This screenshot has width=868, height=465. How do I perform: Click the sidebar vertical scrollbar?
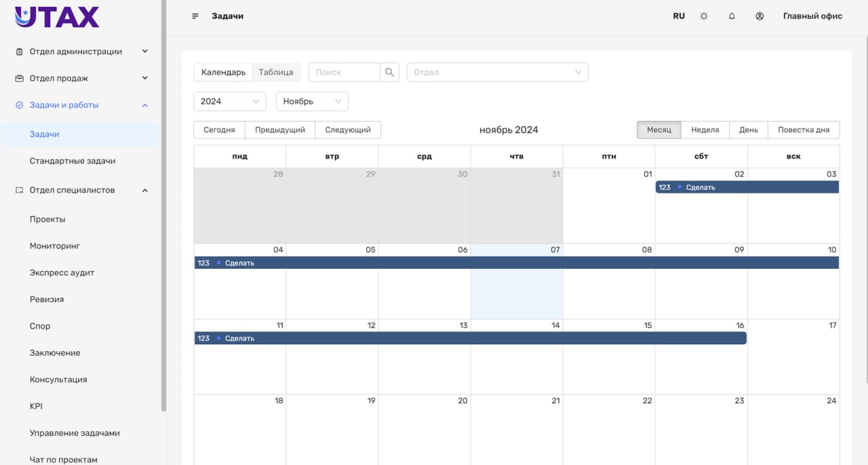point(163,205)
